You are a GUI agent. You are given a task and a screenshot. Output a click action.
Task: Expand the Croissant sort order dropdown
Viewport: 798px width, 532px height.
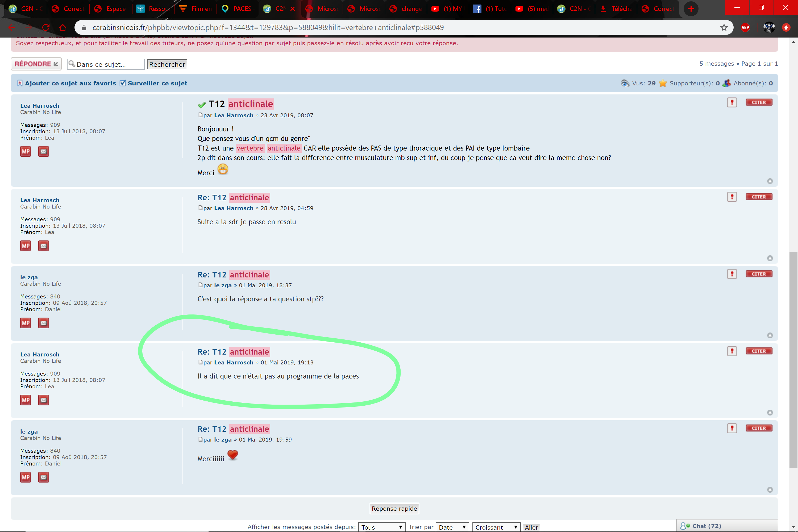point(496,527)
